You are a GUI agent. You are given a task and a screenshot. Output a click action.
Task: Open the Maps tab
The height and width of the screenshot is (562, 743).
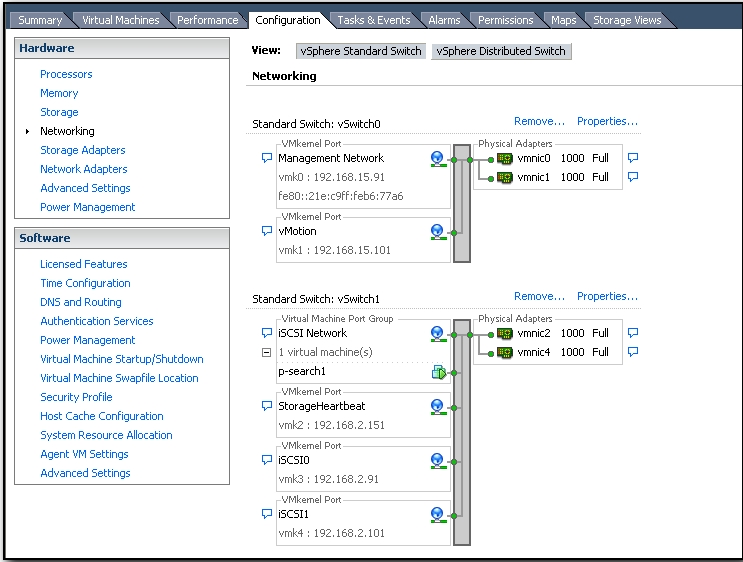coord(564,20)
